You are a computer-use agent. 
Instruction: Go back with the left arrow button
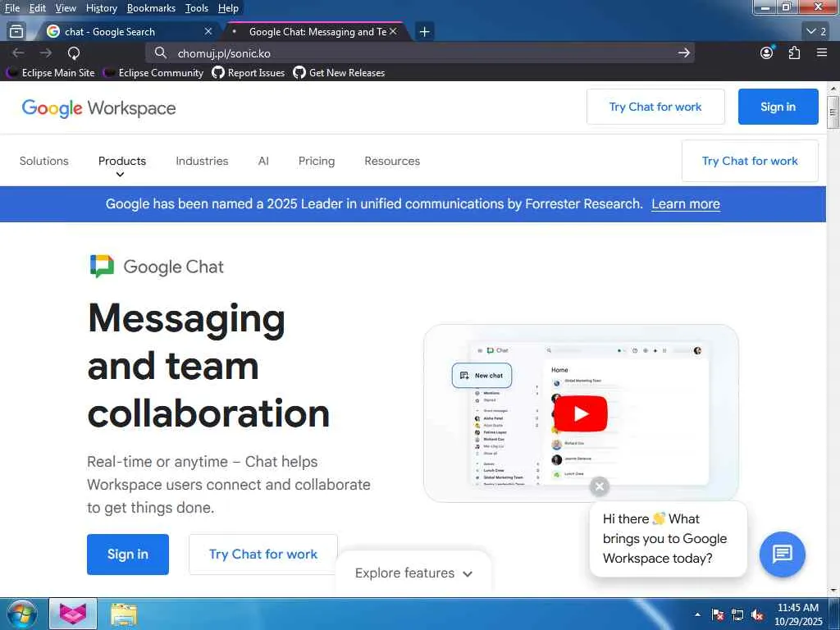18,52
